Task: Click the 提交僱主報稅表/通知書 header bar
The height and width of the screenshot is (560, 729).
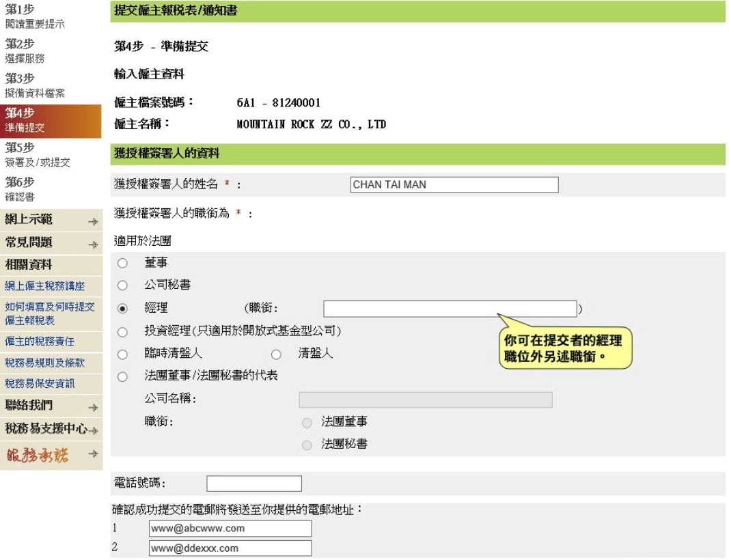Action: point(417,11)
